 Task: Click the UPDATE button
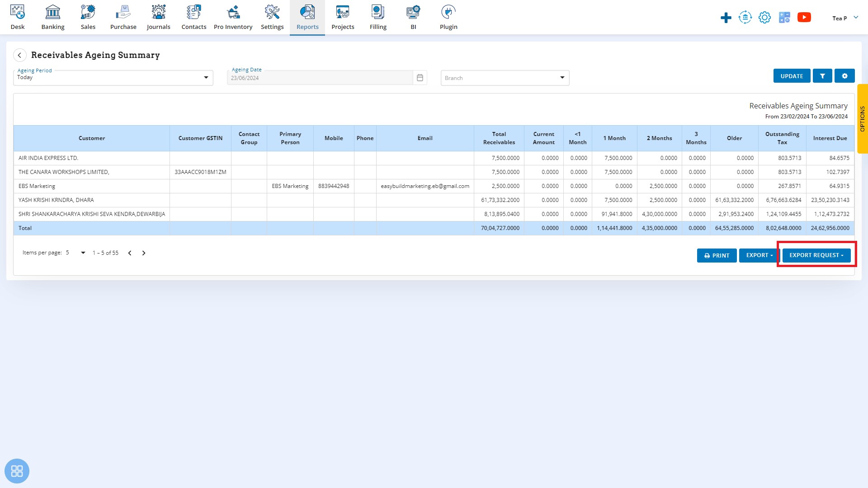792,75
